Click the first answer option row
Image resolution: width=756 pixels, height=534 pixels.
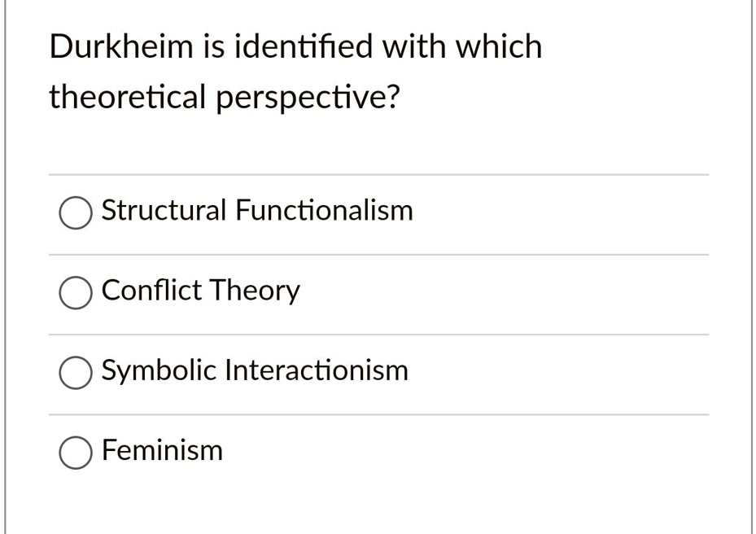pyautogui.click(x=378, y=212)
